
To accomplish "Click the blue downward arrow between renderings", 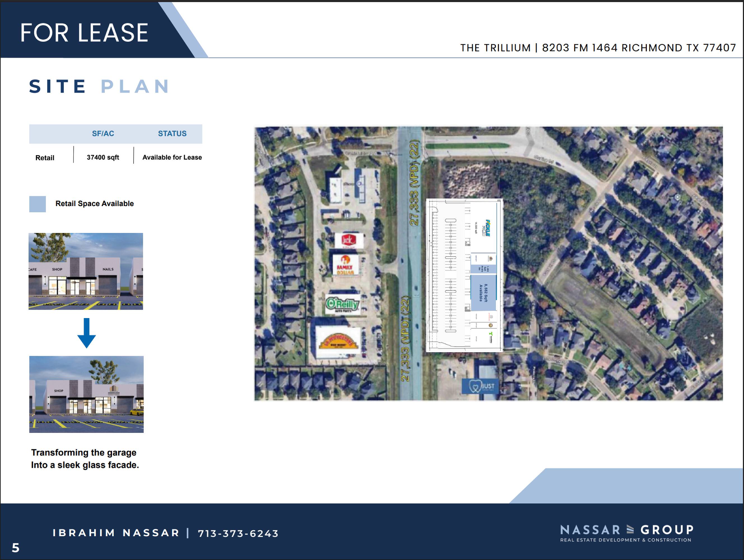I will [87, 333].
